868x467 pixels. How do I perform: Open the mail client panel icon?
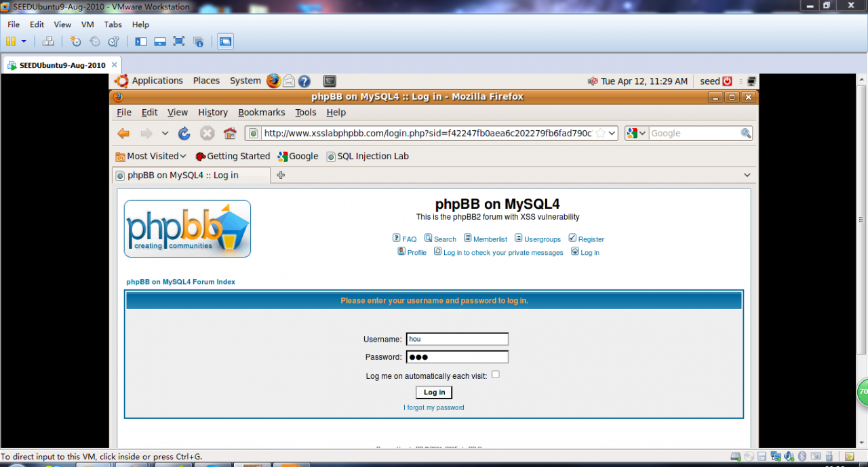pos(289,81)
